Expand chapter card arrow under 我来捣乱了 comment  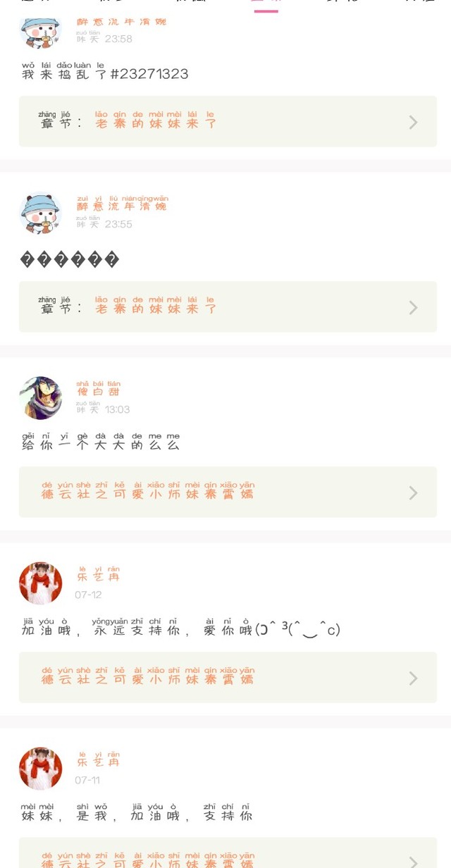(414, 122)
